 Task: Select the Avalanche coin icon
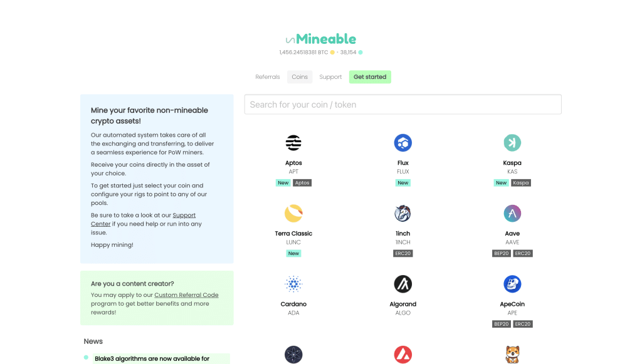coord(403,354)
